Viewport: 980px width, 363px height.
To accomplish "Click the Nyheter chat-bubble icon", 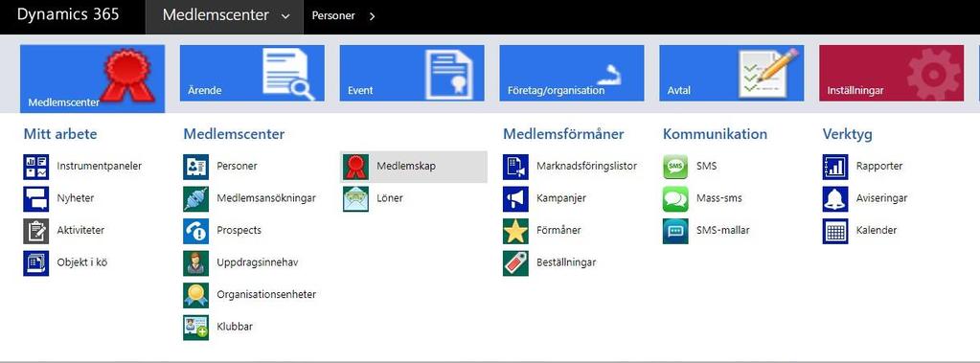I will click(x=35, y=198).
